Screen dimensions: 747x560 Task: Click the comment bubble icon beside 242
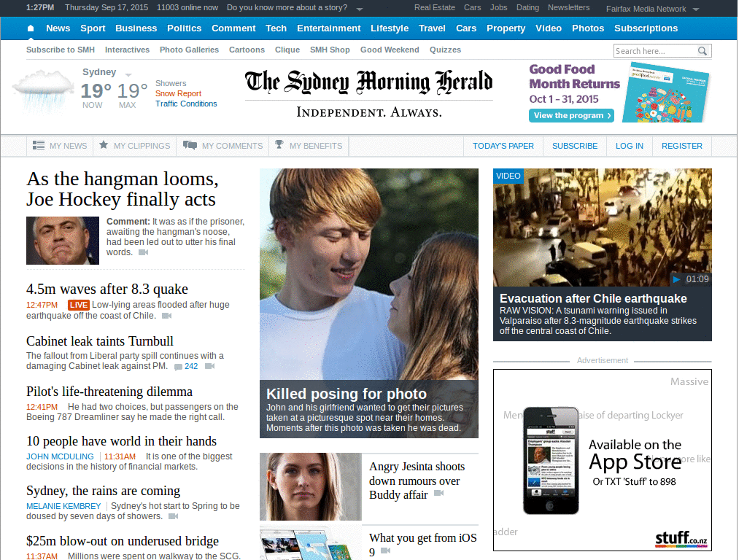[178, 367]
